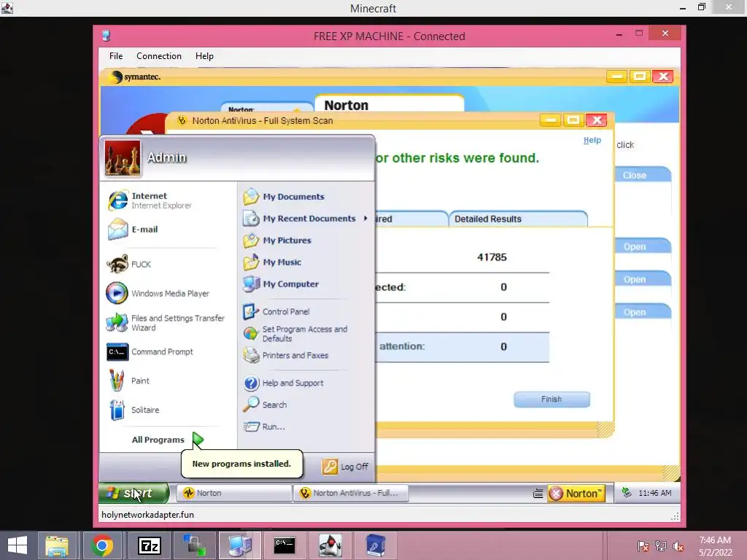The width and height of the screenshot is (747, 560).
Task: Click the Admin user chess picture
Action: pos(123,157)
